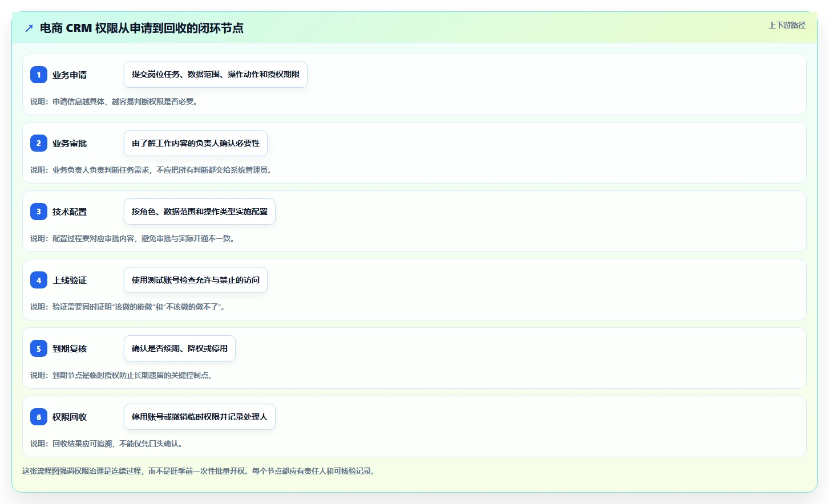Click the 确认是否续期、降权或停用 box

point(180,348)
